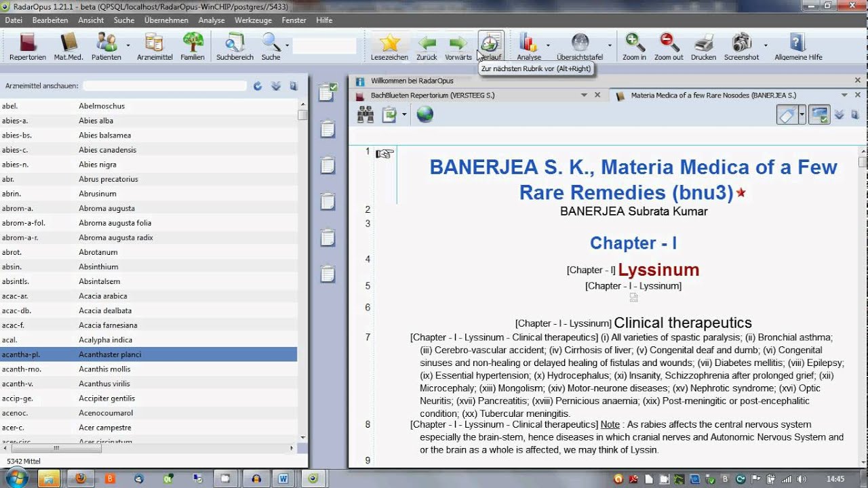Click the globe icon in document toolbar
The image size is (868, 488).
coord(425,115)
